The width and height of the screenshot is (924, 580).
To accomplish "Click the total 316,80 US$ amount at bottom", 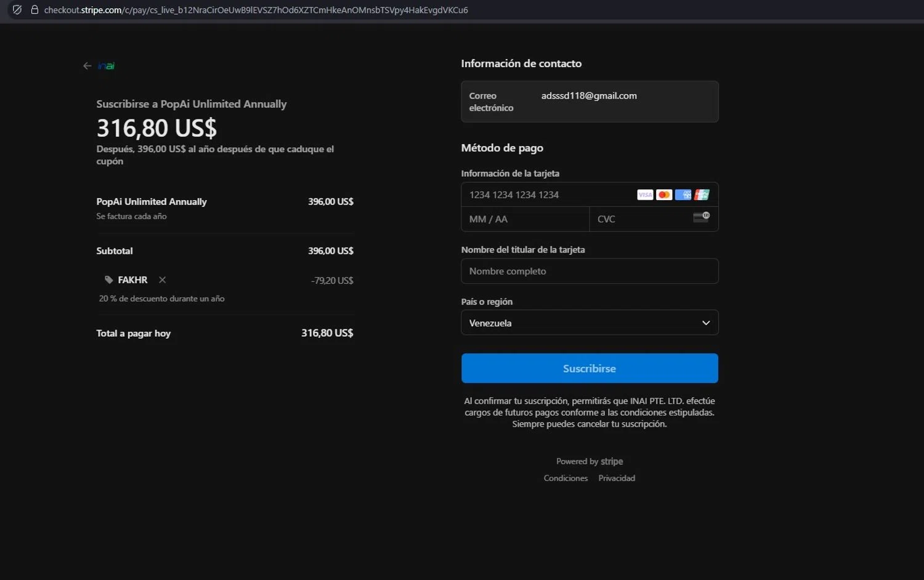I will click(x=327, y=332).
